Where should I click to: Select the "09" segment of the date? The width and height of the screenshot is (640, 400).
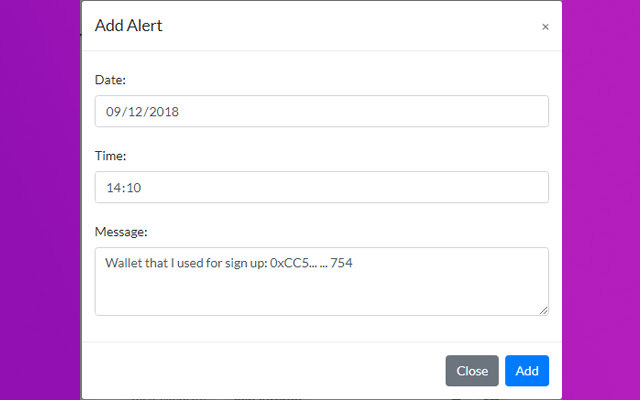click(114, 112)
